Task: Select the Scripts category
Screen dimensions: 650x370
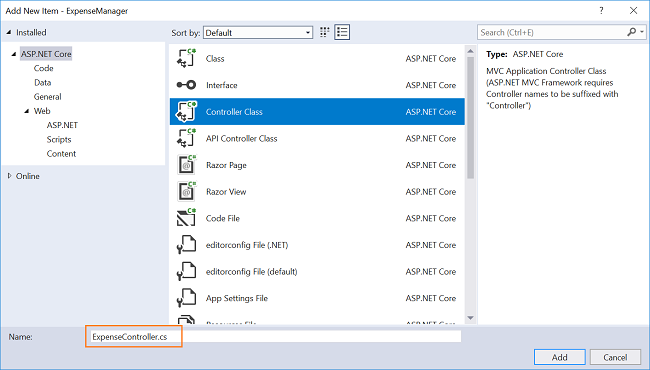Action: click(x=59, y=139)
